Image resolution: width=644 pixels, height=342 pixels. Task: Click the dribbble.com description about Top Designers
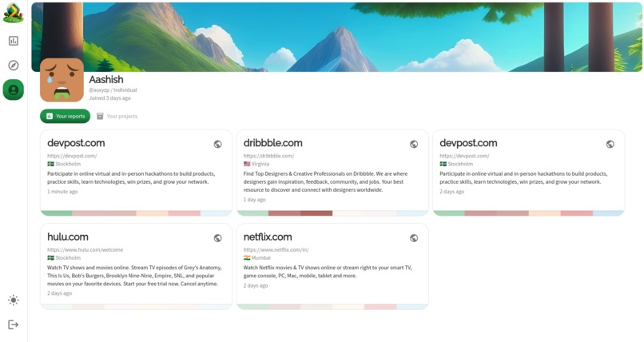coord(325,182)
